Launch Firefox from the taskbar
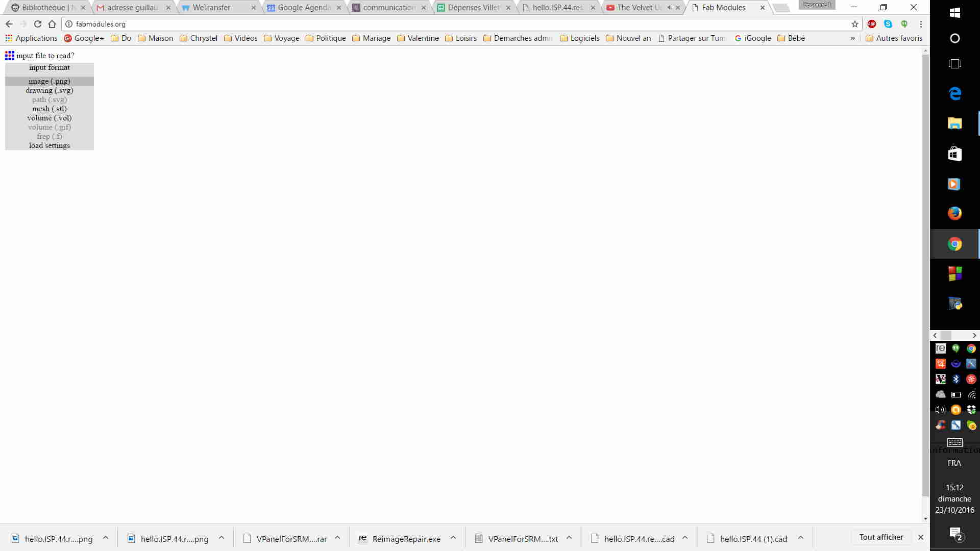 (954, 213)
